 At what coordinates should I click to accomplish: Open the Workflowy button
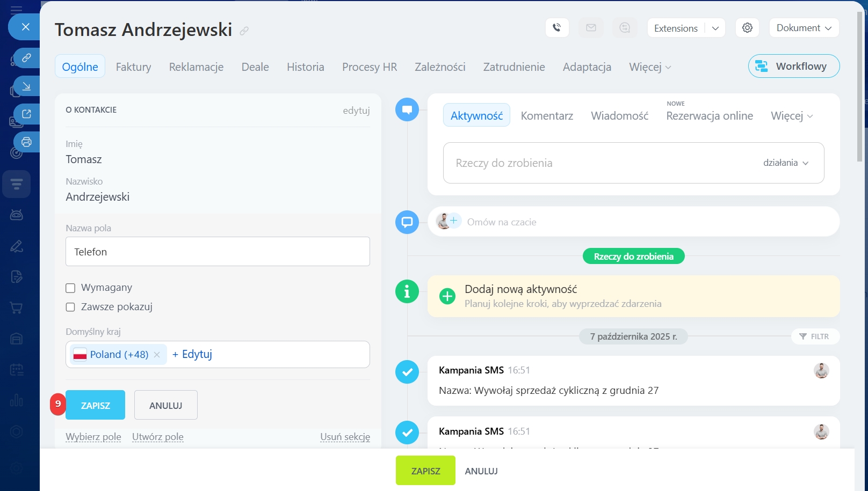pyautogui.click(x=793, y=66)
